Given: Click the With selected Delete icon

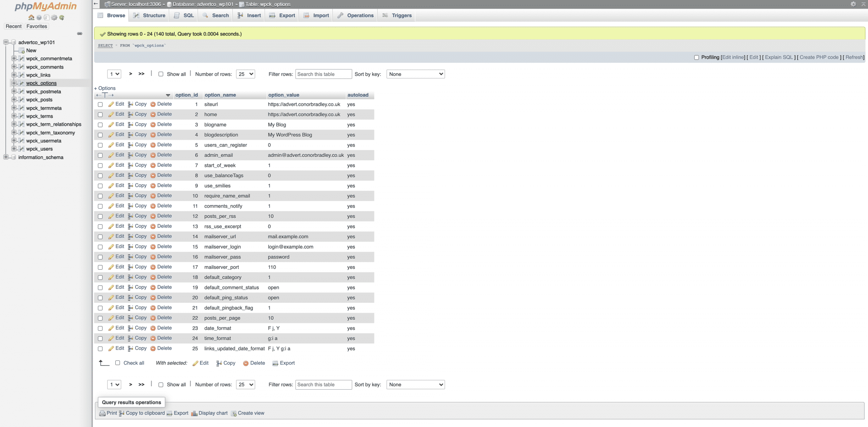Looking at the screenshot, I should tap(246, 363).
